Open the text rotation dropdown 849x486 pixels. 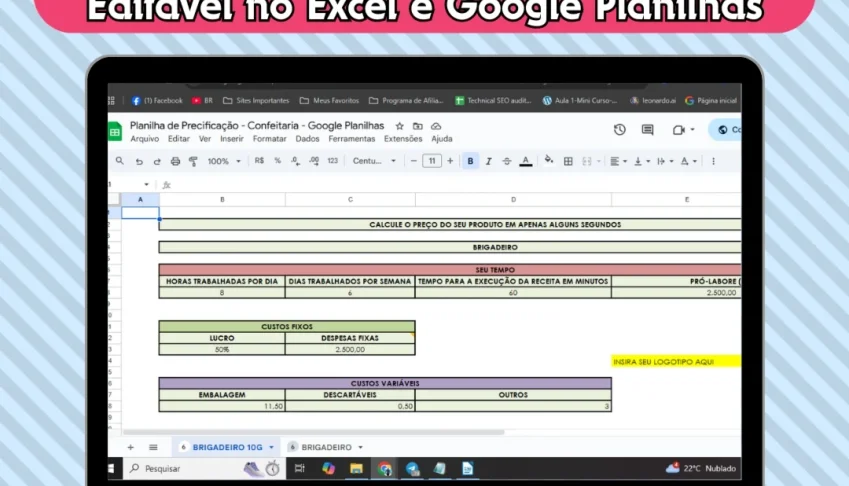688,161
